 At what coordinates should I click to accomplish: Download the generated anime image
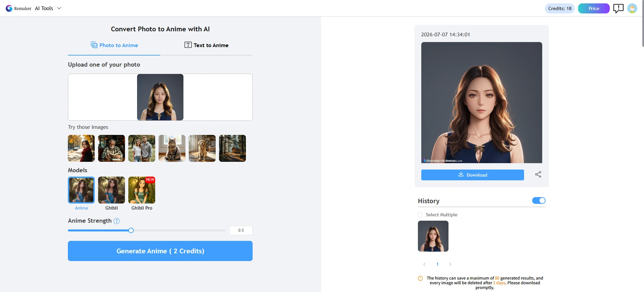[x=473, y=175]
